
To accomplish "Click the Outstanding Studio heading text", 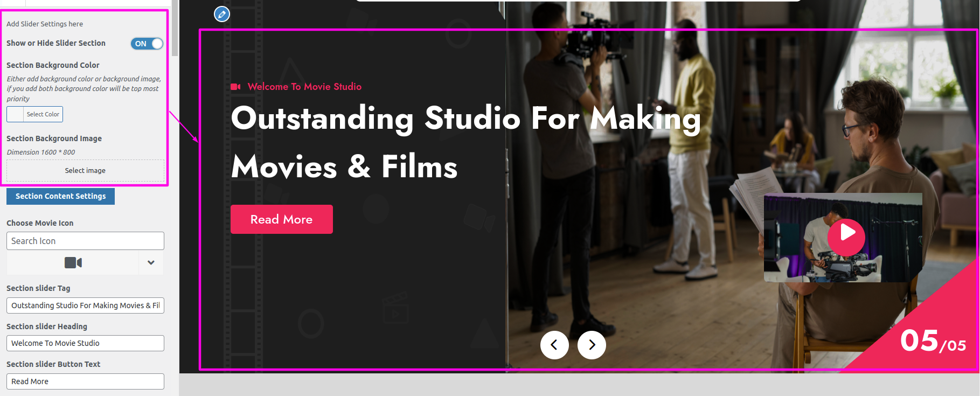I will click(466, 142).
